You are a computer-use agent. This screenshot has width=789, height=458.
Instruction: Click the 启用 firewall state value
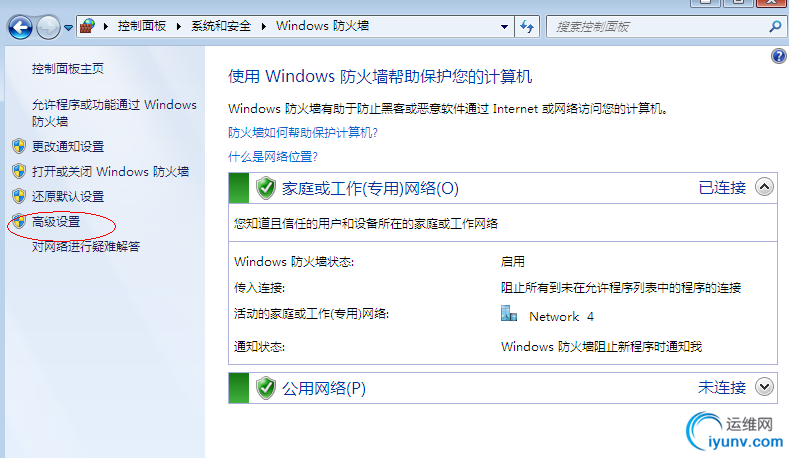513,262
